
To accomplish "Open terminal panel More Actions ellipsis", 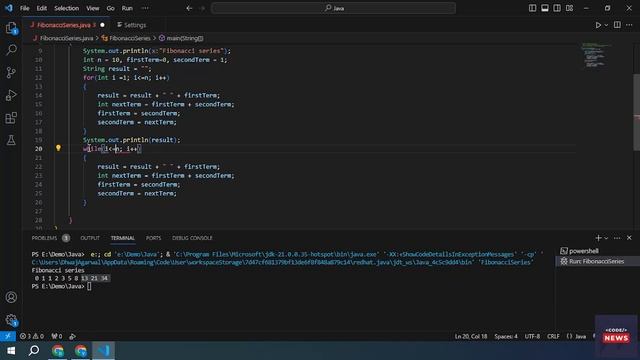I will click(617, 238).
